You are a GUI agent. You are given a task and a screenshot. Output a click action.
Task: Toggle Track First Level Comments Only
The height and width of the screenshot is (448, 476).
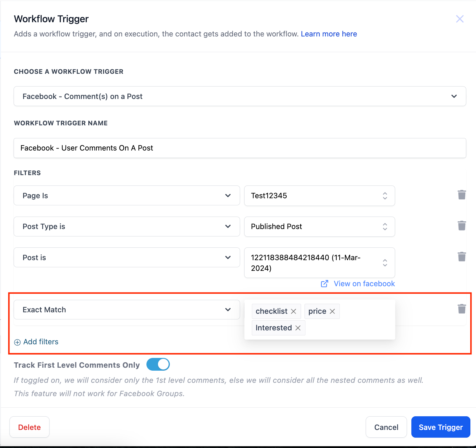tap(158, 364)
